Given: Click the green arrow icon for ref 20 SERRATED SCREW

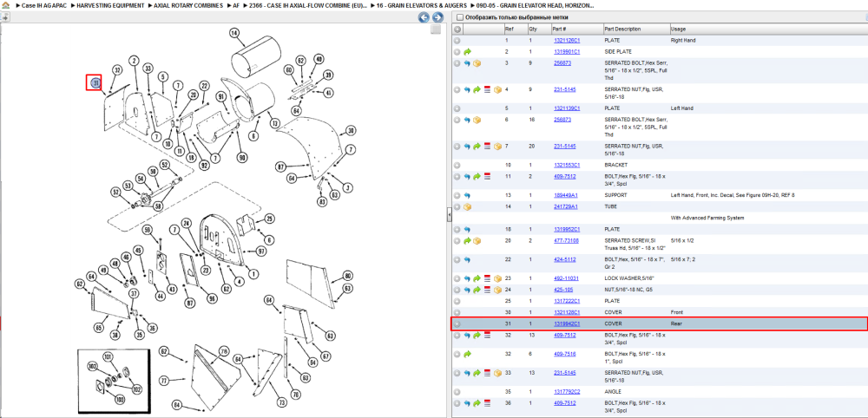Looking at the screenshot, I should (467, 241).
